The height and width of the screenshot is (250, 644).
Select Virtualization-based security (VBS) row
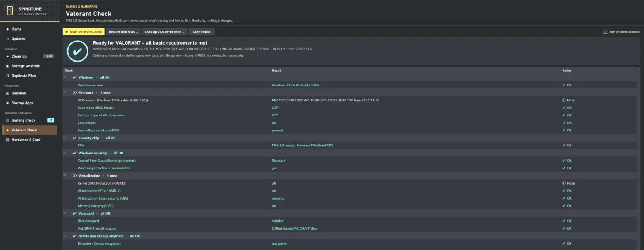tap(349, 198)
